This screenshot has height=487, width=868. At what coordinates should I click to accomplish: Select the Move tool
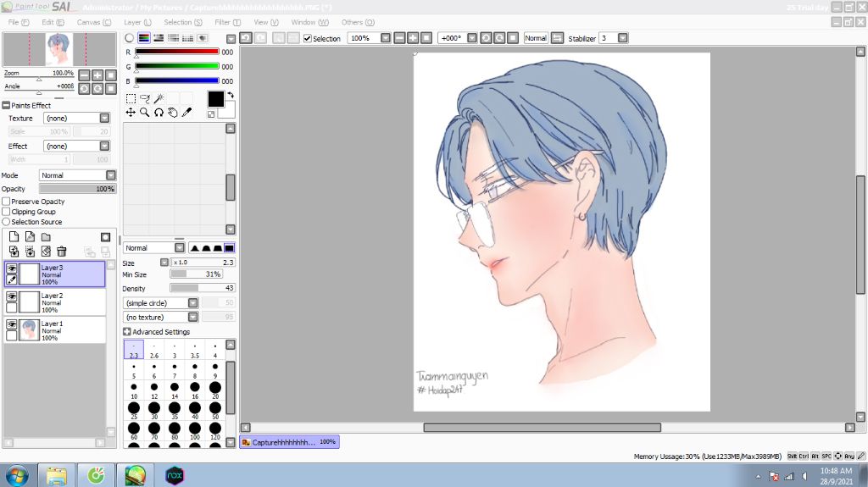[131, 113]
